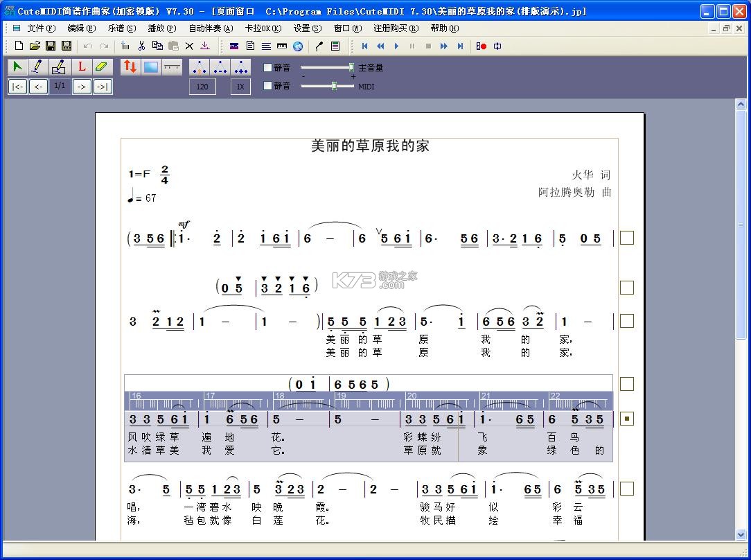Jump to start with skip-back control

(364, 46)
